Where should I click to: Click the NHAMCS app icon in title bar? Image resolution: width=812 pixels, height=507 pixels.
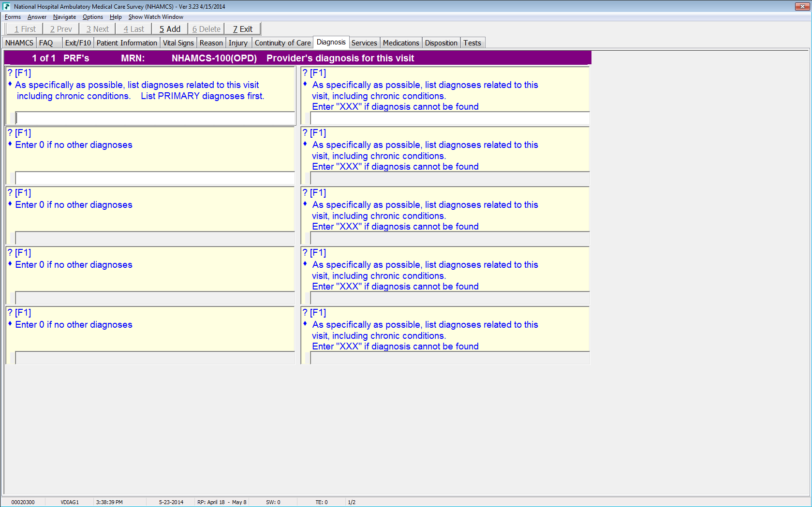pos(6,6)
